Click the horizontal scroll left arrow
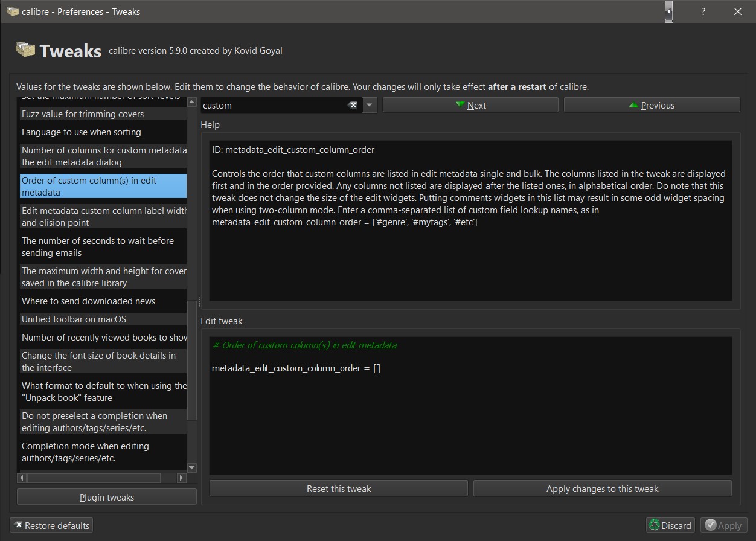The height and width of the screenshot is (541, 756). (x=22, y=478)
